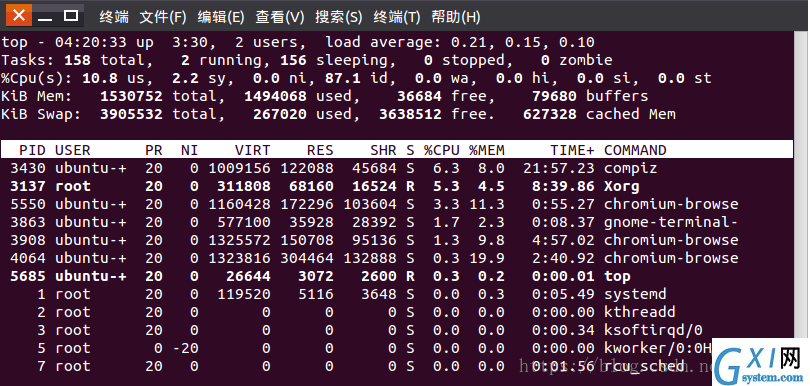Open the 终端(T) menu
This screenshot has height=386, width=810.
click(397, 17)
